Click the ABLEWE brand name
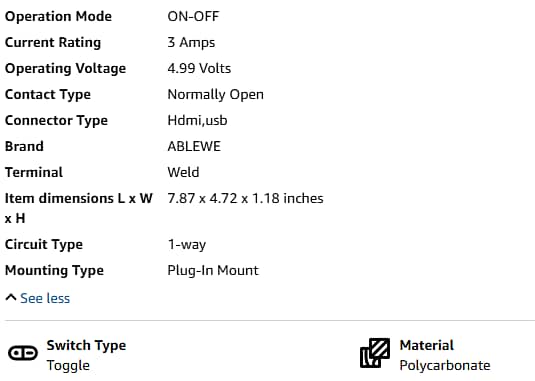The width and height of the screenshot is (535, 381). (194, 146)
